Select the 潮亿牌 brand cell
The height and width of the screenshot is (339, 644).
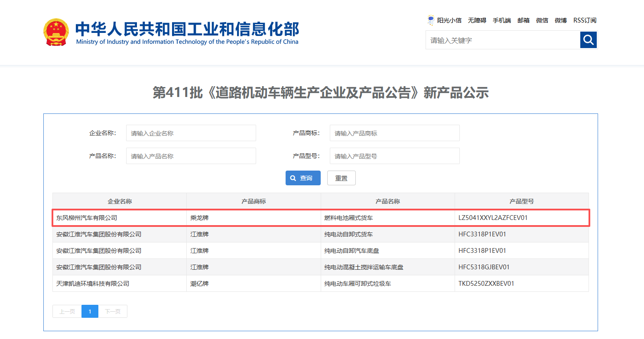254,284
